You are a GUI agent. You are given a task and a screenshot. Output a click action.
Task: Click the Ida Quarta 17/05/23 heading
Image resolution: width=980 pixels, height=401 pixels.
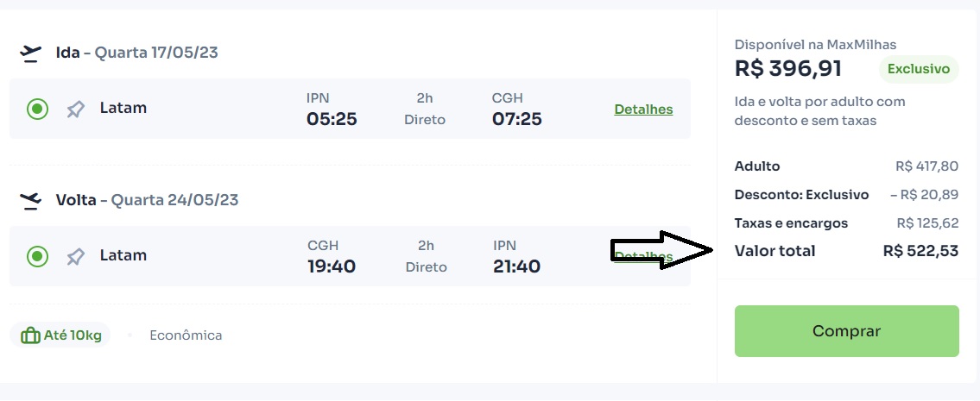[x=136, y=53]
